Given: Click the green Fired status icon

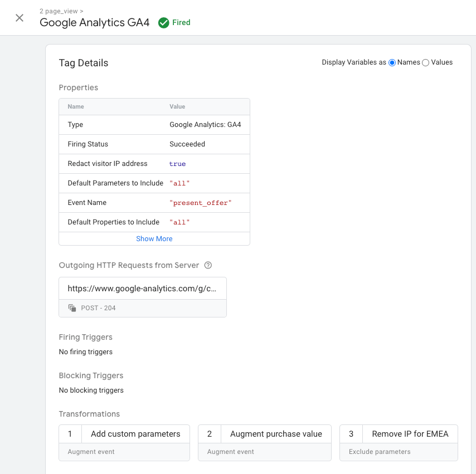Looking at the screenshot, I should tap(163, 23).
